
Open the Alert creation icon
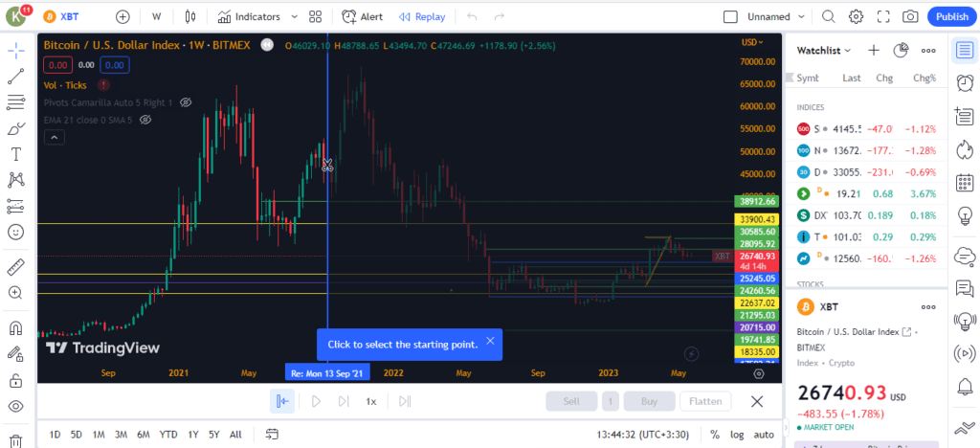[362, 16]
